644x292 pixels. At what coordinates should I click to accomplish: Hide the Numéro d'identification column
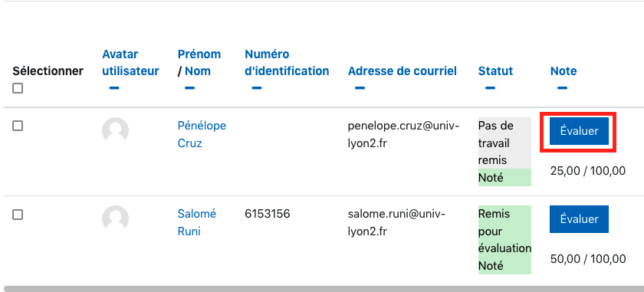coord(257,88)
